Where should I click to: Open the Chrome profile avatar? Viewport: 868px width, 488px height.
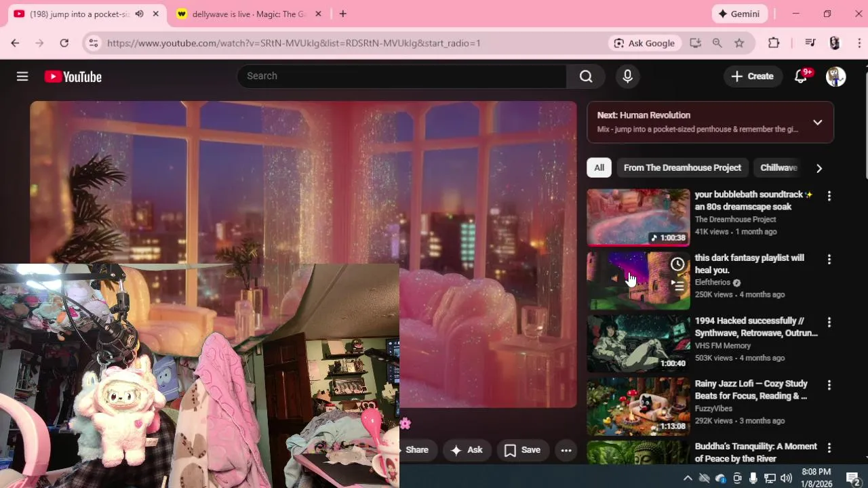pyautogui.click(x=835, y=43)
